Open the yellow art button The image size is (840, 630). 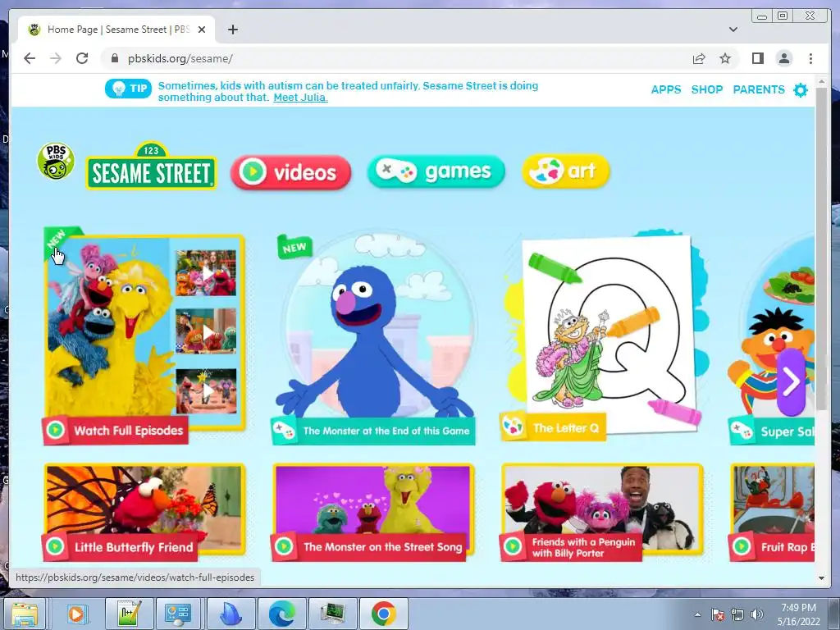[566, 171]
